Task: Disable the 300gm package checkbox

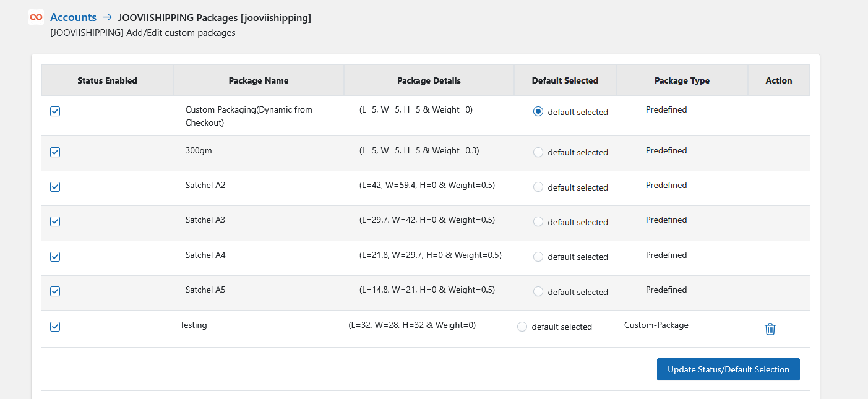Action: click(x=55, y=152)
